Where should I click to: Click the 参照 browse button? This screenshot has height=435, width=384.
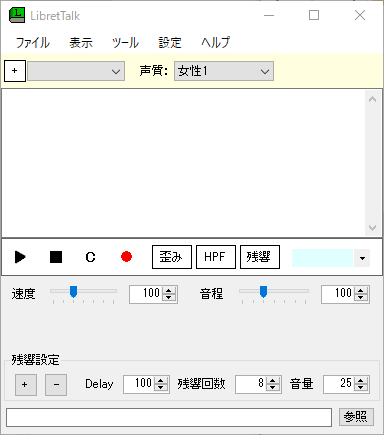(x=356, y=417)
